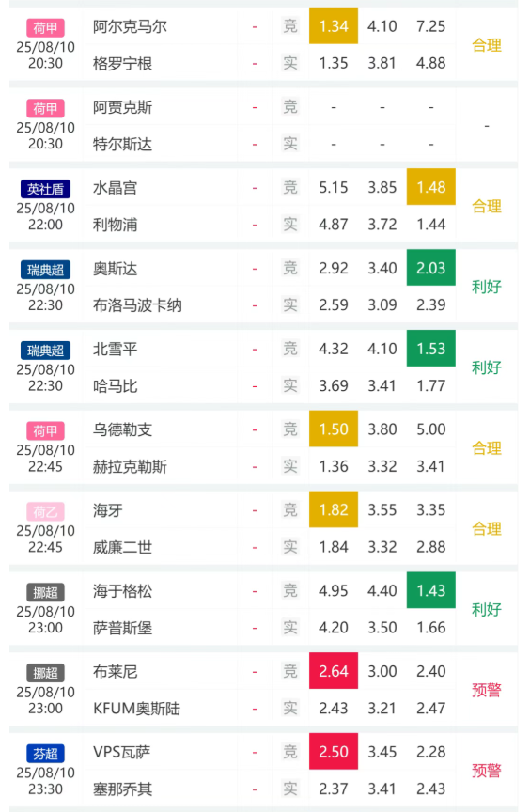The height and width of the screenshot is (812, 530).
Task: Click the 瑞典超 badge beside 奥斯达
Action: pos(45,270)
